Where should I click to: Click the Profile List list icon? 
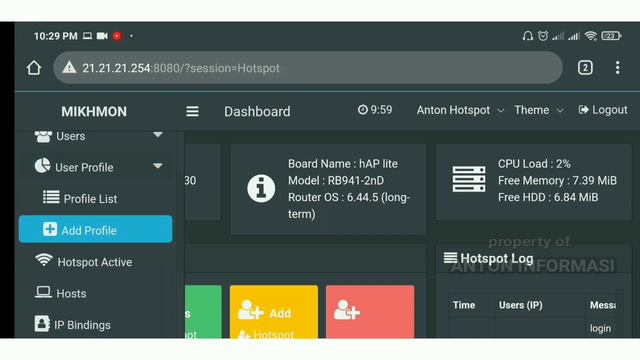tap(51, 197)
